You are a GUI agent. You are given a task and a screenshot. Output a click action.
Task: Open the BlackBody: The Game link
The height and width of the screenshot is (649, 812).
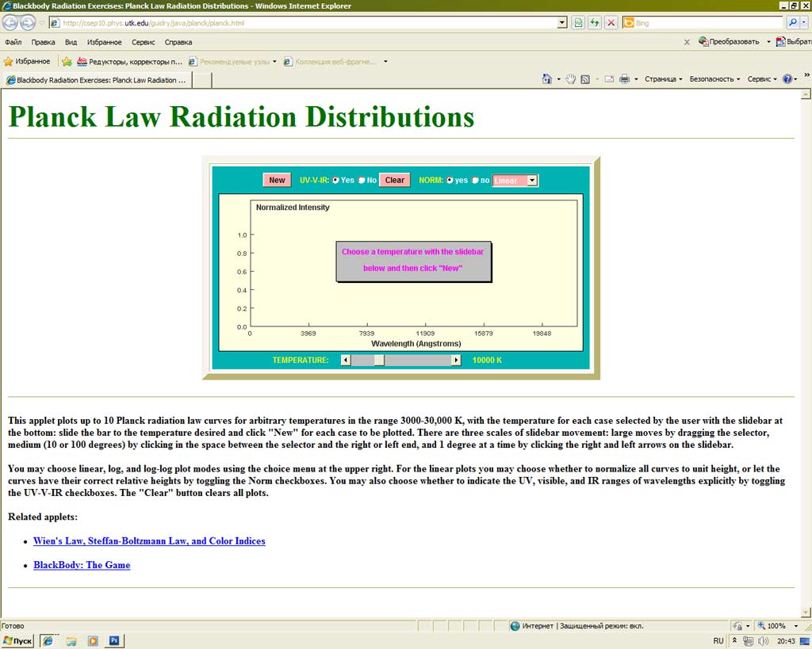[x=82, y=565]
